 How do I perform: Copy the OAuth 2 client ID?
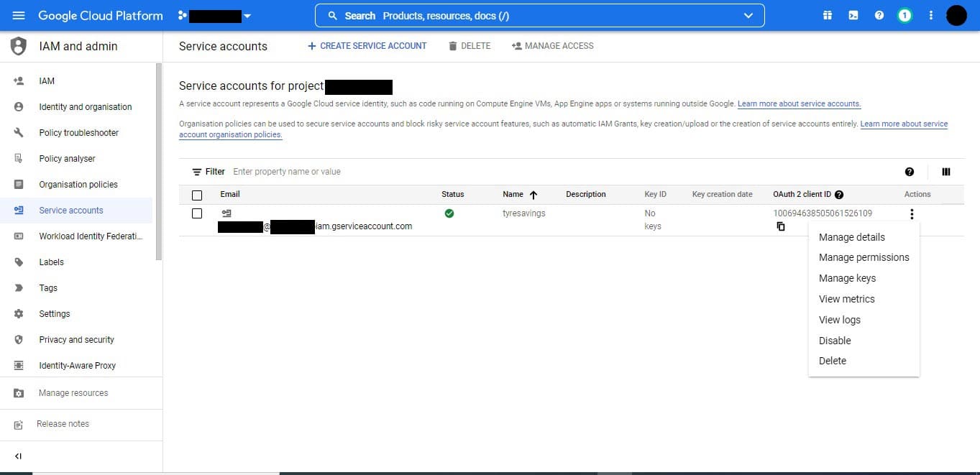(x=781, y=226)
